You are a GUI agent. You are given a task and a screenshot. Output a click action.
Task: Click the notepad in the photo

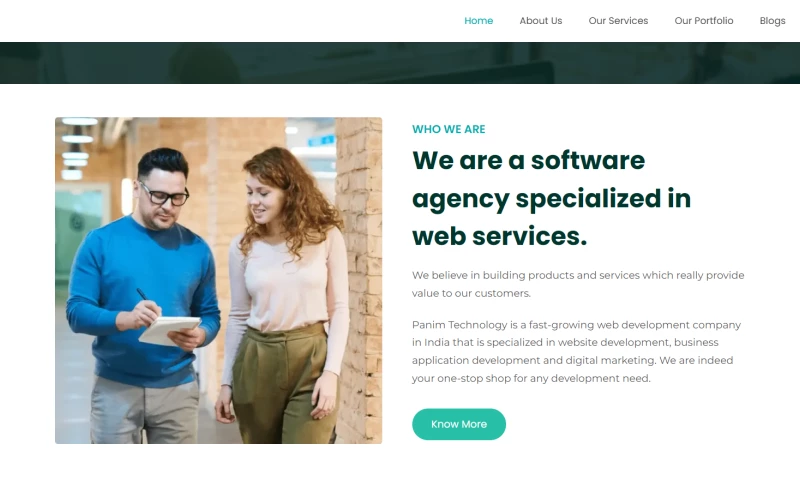169,330
